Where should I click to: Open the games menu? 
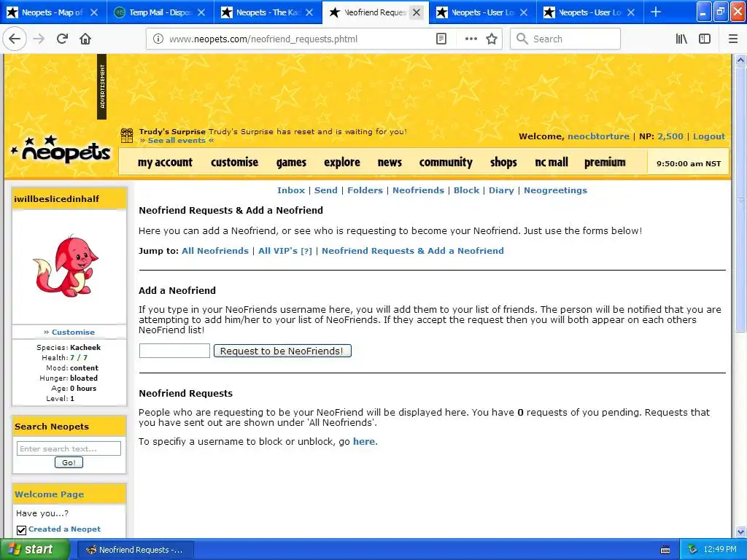pos(291,163)
